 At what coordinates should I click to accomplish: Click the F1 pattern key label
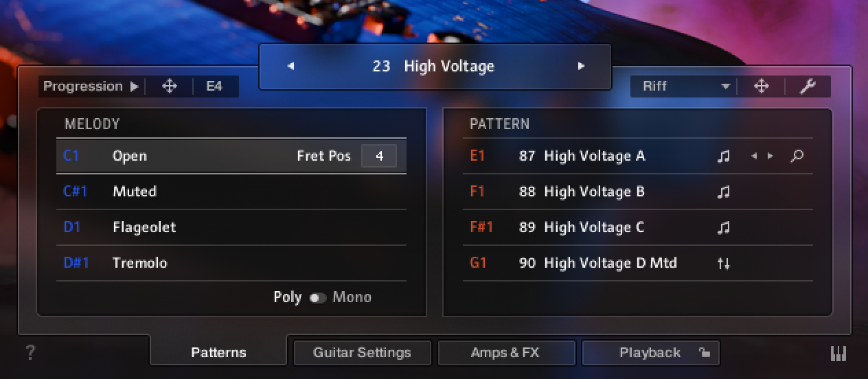point(477,192)
